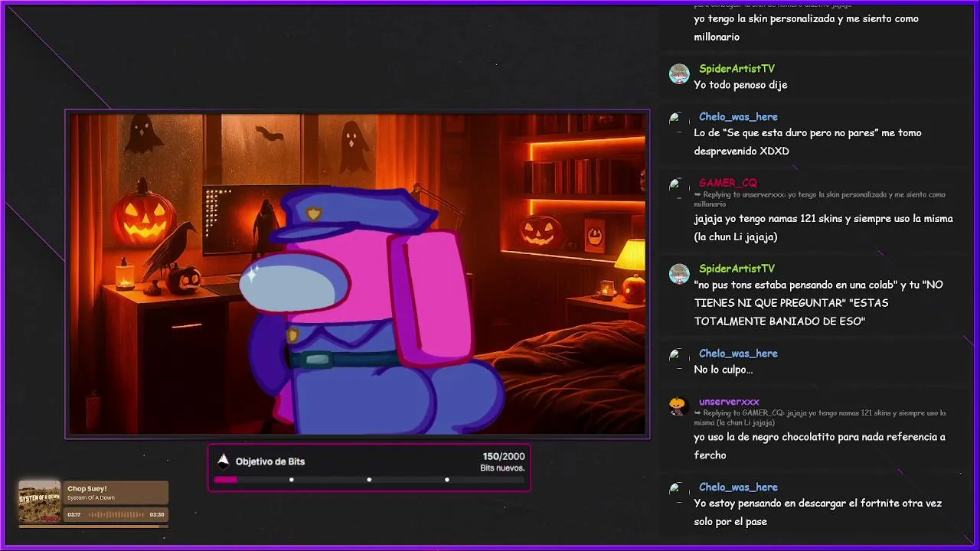Click the last milestone dot on the Bits bar
The height and width of the screenshot is (551, 980).
[447, 480]
